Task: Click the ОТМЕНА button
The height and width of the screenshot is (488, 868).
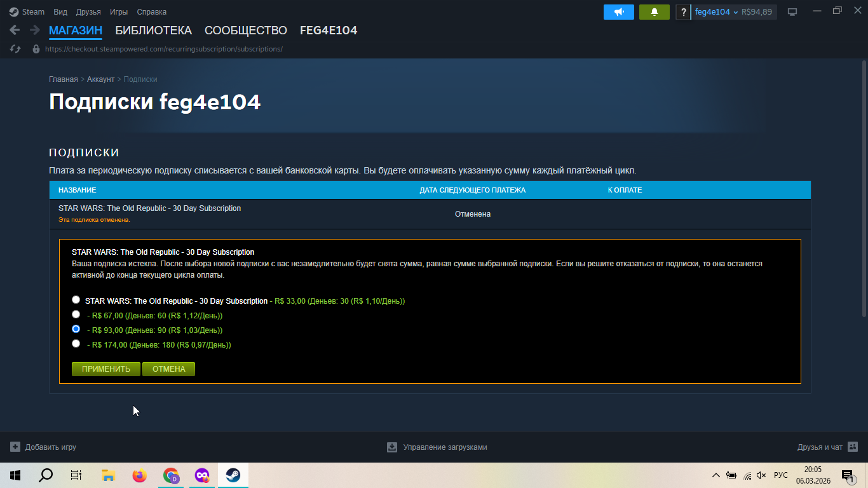Action: (168, 369)
